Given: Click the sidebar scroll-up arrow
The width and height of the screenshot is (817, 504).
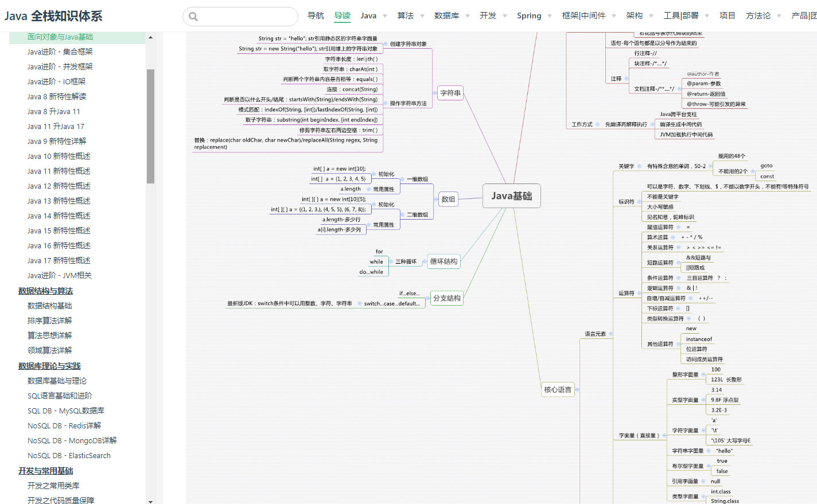Looking at the screenshot, I should pyautogui.click(x=150, y=37).
